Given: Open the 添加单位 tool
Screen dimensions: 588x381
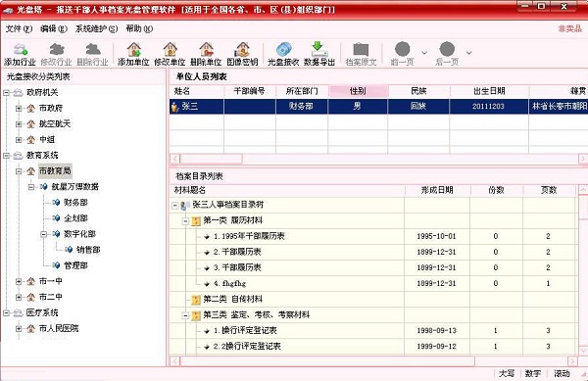Looking at the screenshot, I should 133,54.
